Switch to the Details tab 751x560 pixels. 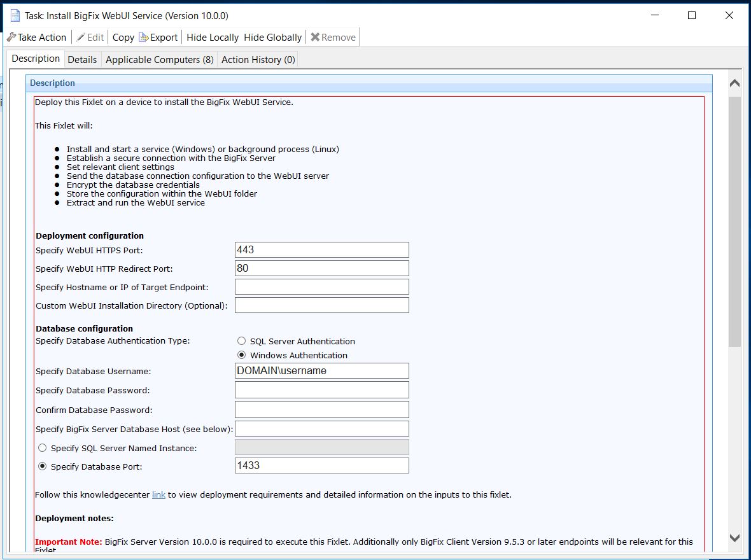[83, 59]
